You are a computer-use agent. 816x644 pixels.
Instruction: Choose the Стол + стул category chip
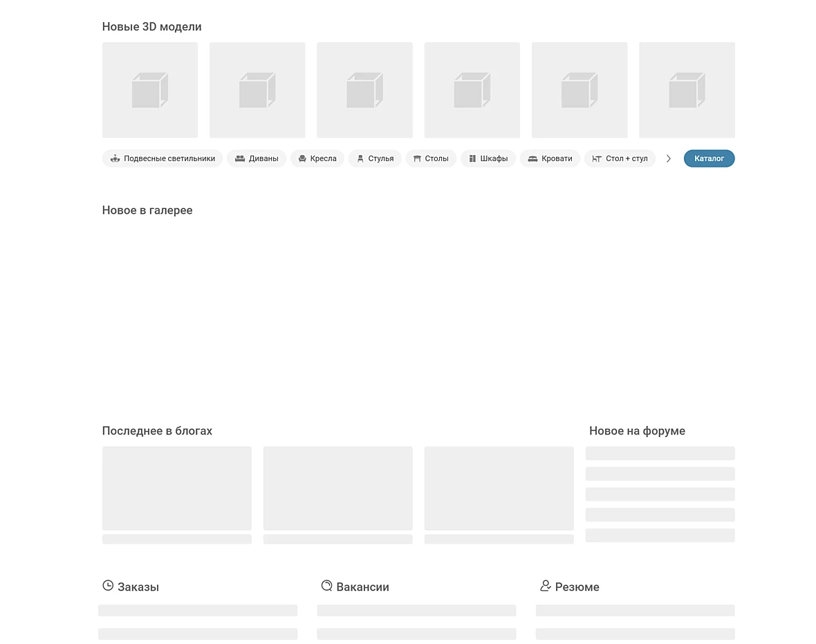(x=620, y=159)
